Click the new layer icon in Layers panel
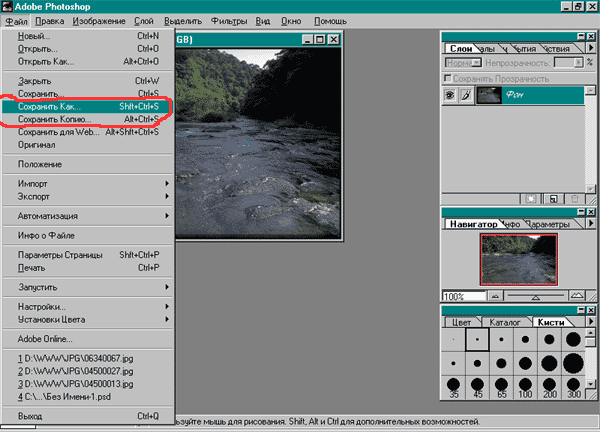 pos(551,199)
